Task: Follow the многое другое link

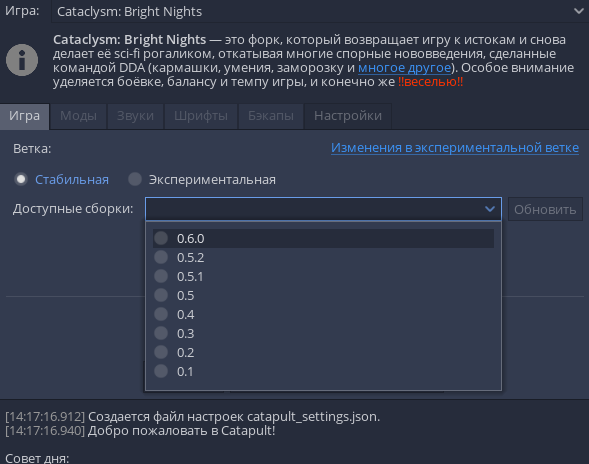Action: (x=405, y=68)
